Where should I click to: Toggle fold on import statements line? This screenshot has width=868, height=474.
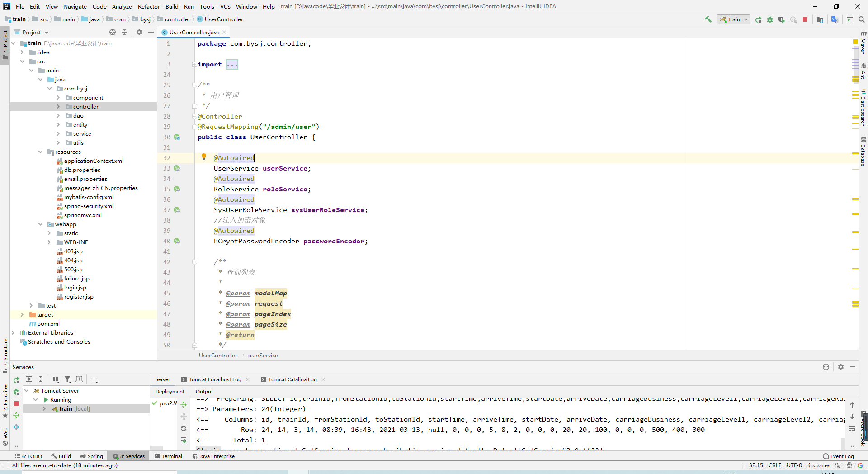[194, 65]
